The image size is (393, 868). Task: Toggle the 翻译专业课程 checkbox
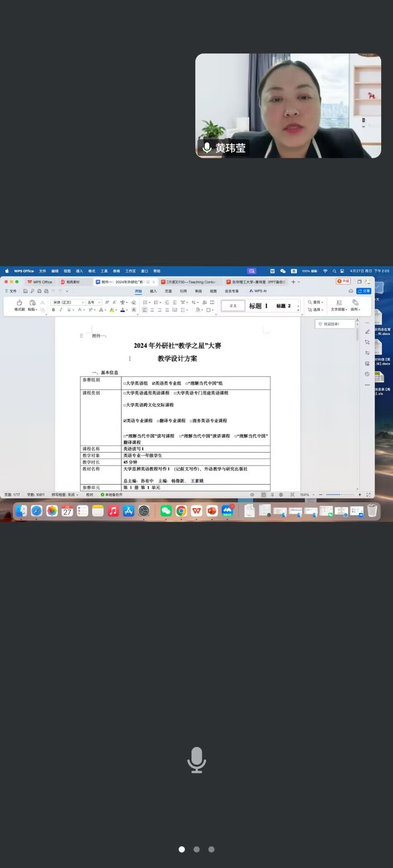click(158, 421)
